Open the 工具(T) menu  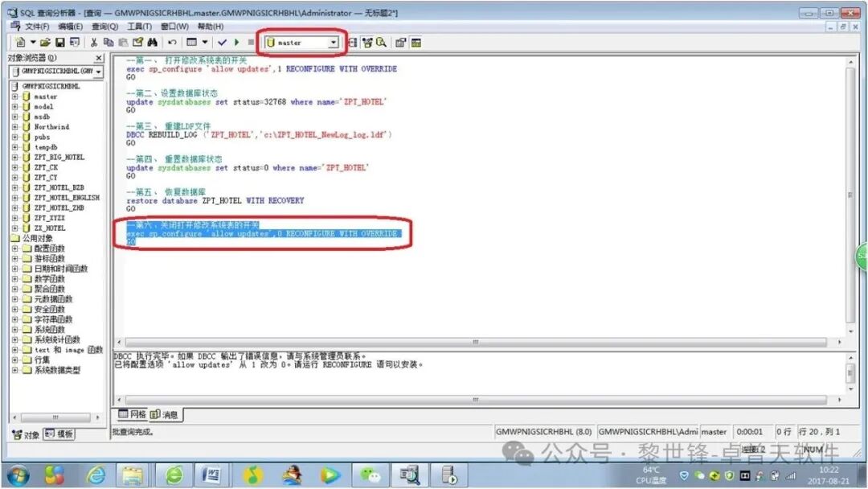click(x=139, y=27)
